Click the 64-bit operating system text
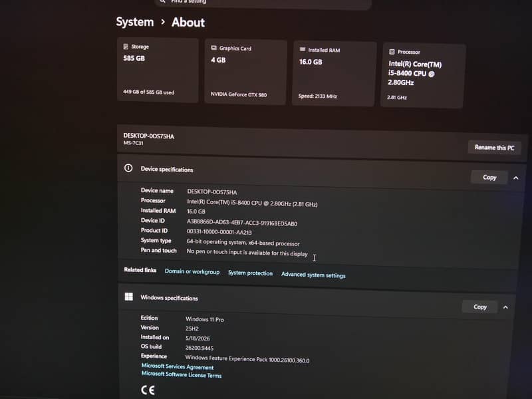Screen dimensions: 532x399 click(243, 243)
